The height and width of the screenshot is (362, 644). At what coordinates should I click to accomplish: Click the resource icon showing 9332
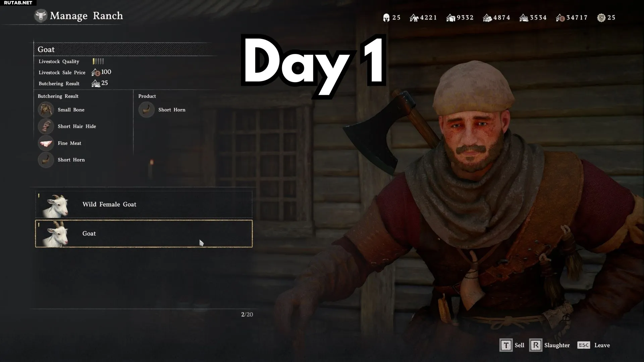451,18
